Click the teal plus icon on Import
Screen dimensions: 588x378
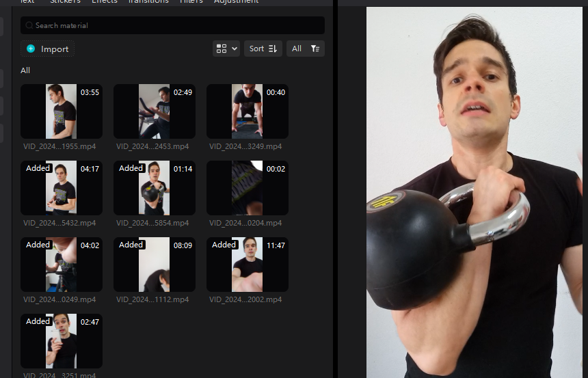coord(31,49)
